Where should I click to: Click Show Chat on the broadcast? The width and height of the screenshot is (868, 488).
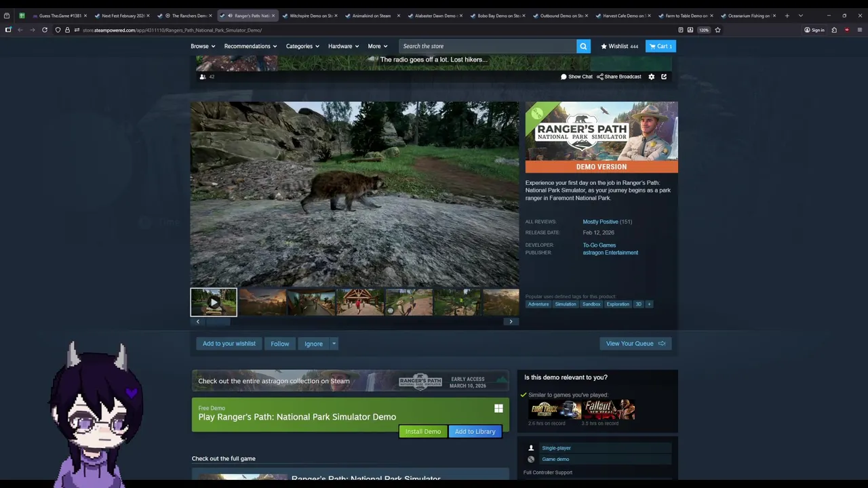pyautogui.click(x=576, y=77)
